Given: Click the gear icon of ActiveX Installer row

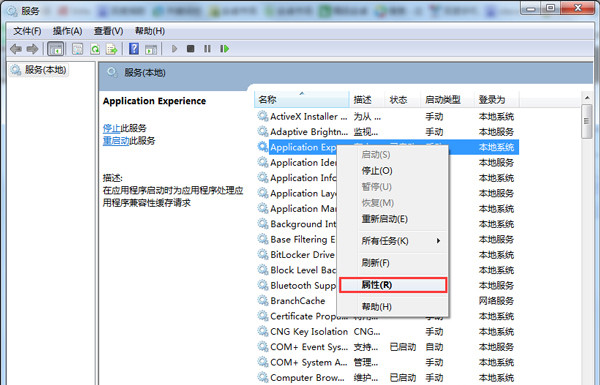Looking at the screenshot, I should coord(263,116).
